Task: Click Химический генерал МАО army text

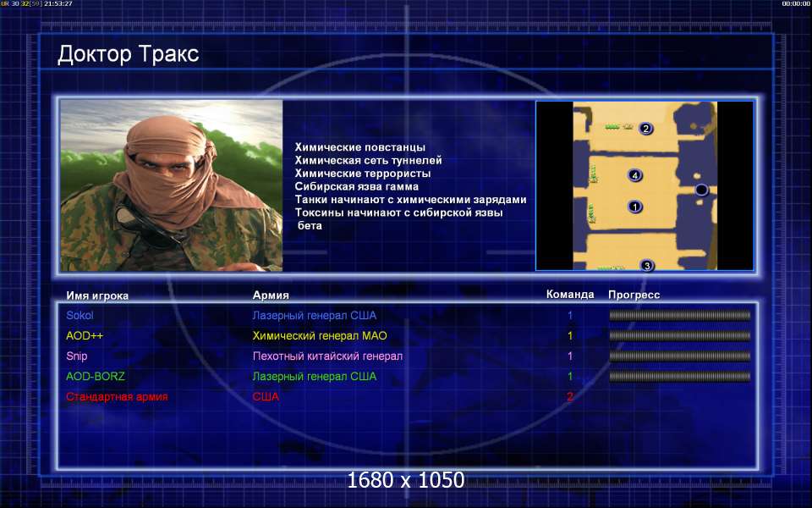Action: pyautogui.click(x=320, y=335)
